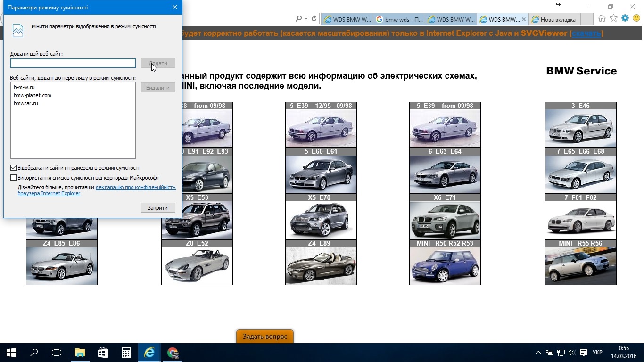644x362 pixels.
Task: Open the Action Center notifications icon
Action: tap(584, 353)
